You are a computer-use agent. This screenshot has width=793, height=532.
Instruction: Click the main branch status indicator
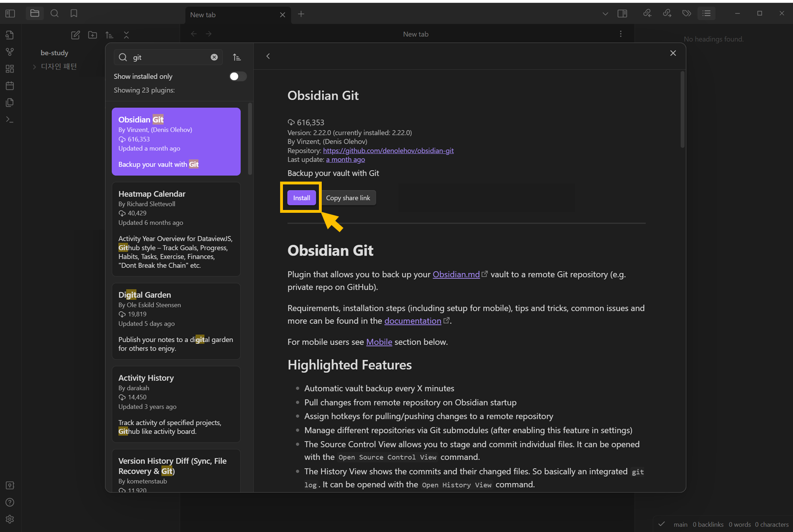pyautogui.click(x=680, y=524)
